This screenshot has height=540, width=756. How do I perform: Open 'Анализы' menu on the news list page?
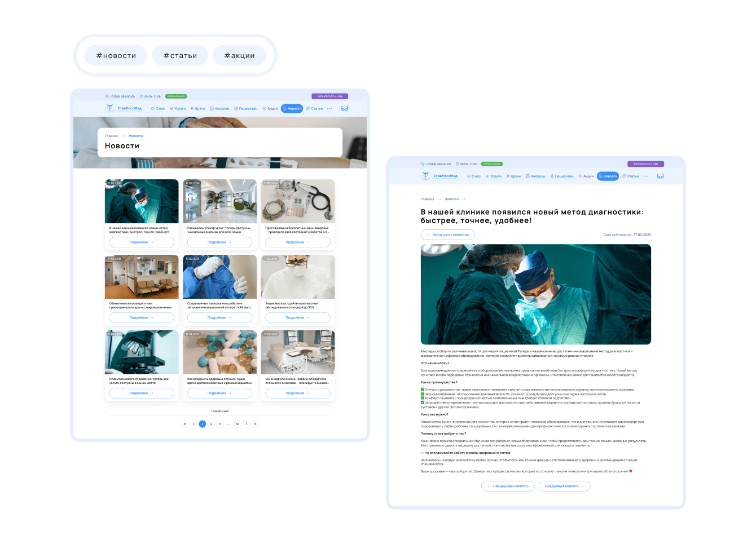[x=219, y=108]
